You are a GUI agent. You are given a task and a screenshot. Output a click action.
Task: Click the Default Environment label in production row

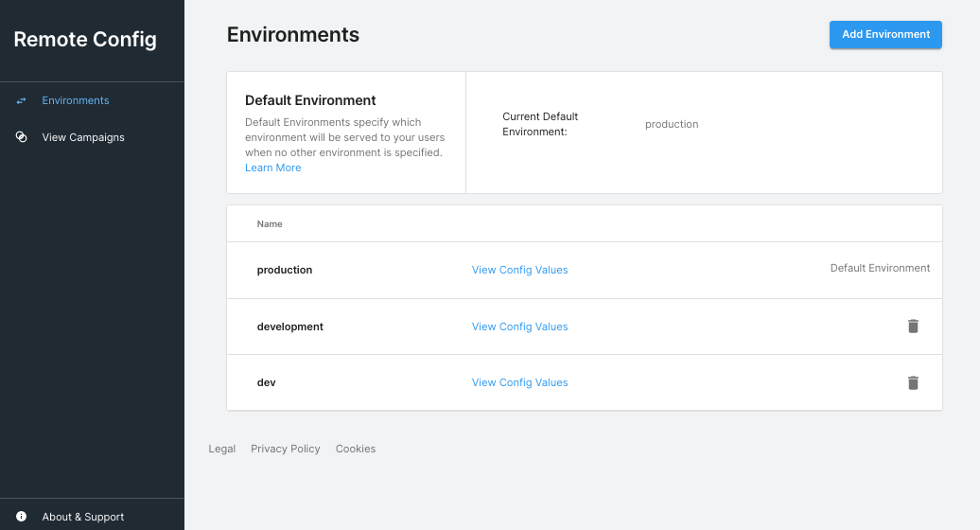point(880,268)
